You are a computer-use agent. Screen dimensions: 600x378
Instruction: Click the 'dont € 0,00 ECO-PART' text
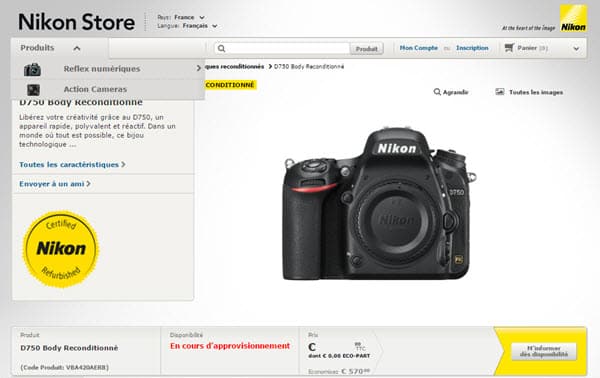tap(339, 356)
